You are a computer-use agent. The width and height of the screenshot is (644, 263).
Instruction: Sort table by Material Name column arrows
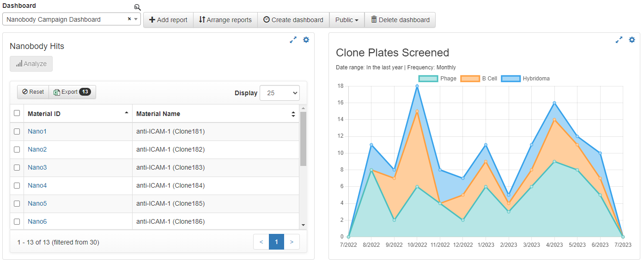pyautogui.click(x=293, y=114)
